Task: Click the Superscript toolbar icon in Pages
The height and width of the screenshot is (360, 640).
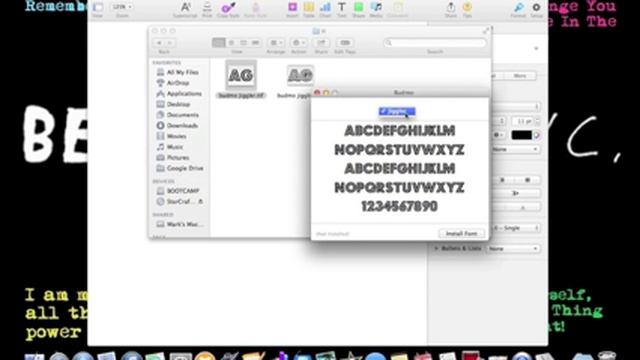Action: tap(185, 7)
